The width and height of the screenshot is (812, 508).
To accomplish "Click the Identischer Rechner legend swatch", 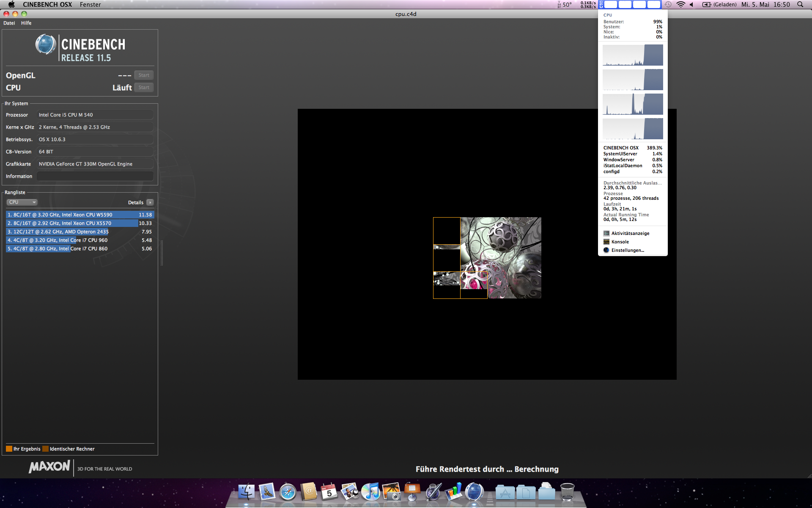I will [45, 449].
